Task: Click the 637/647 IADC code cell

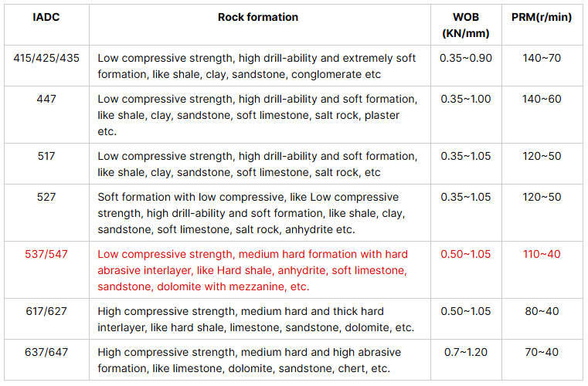Action: [x=46, y=352]
